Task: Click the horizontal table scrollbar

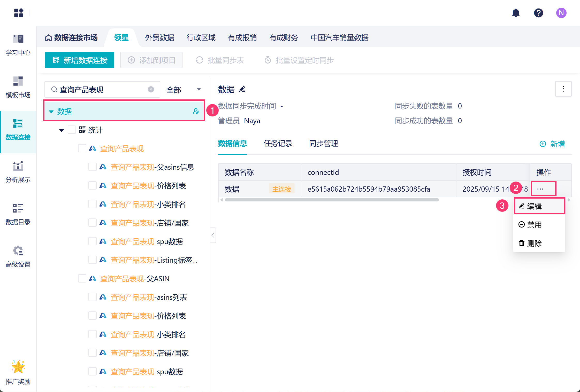Action: pyautogui.click(x=332, y=200)
